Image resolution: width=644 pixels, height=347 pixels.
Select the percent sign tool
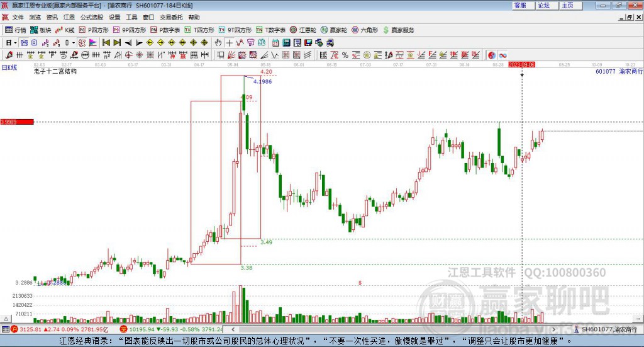[x=345, y=55]
